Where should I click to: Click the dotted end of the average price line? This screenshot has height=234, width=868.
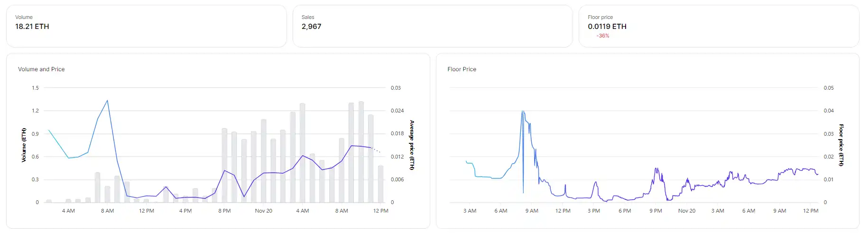[x=377, y=150]
